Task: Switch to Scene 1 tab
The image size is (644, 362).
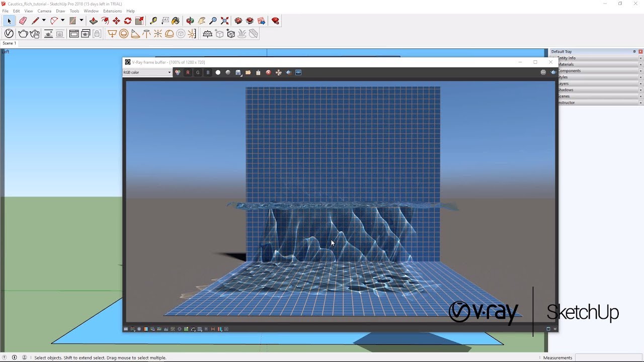Action: coord(10,43)
